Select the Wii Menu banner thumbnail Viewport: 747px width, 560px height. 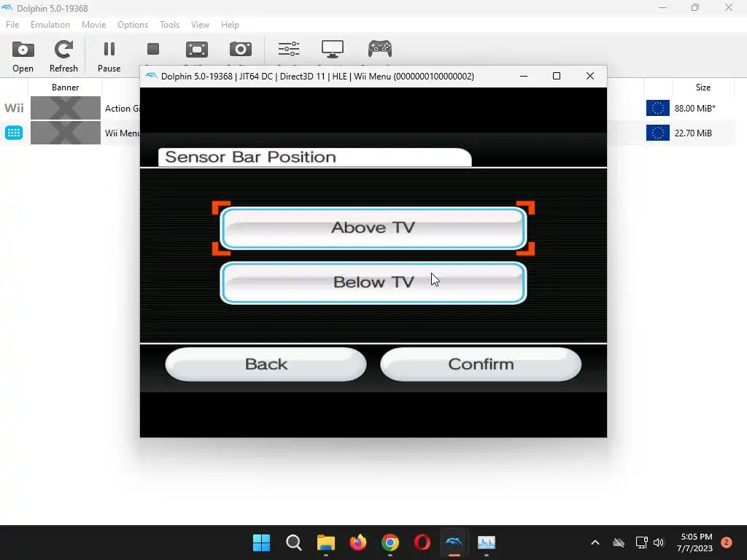point(65,133)
